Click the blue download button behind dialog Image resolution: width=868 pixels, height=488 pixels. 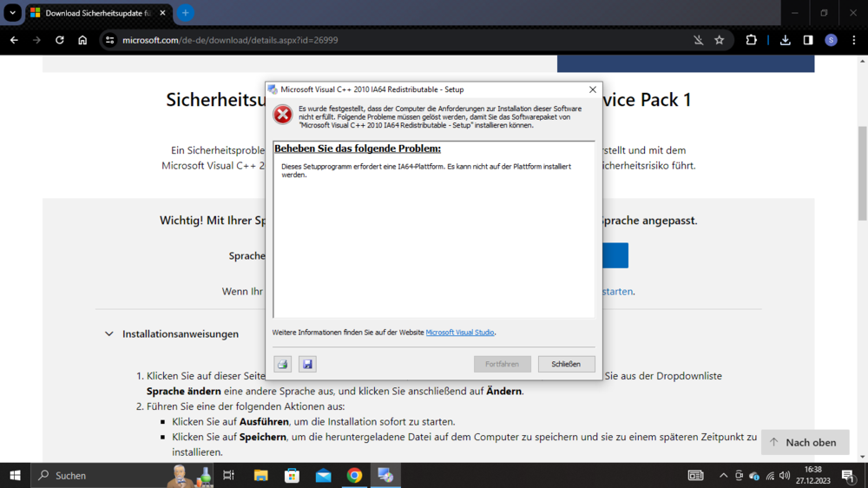point(615,255)
